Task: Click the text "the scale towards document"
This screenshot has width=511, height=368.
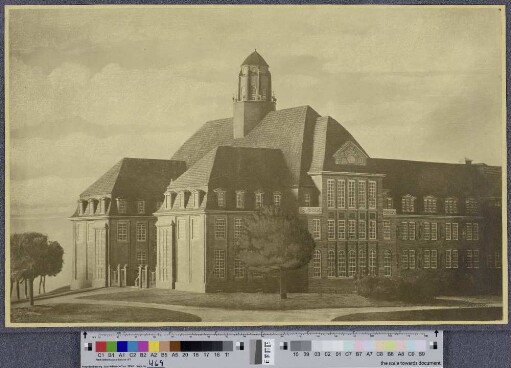Action: point(411,363)
